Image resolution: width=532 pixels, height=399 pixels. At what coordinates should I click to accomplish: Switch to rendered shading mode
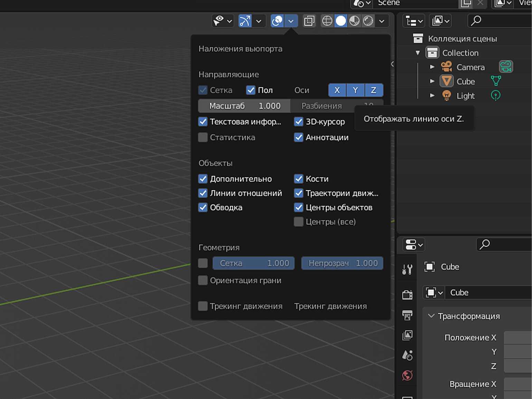tap(368, 21)
